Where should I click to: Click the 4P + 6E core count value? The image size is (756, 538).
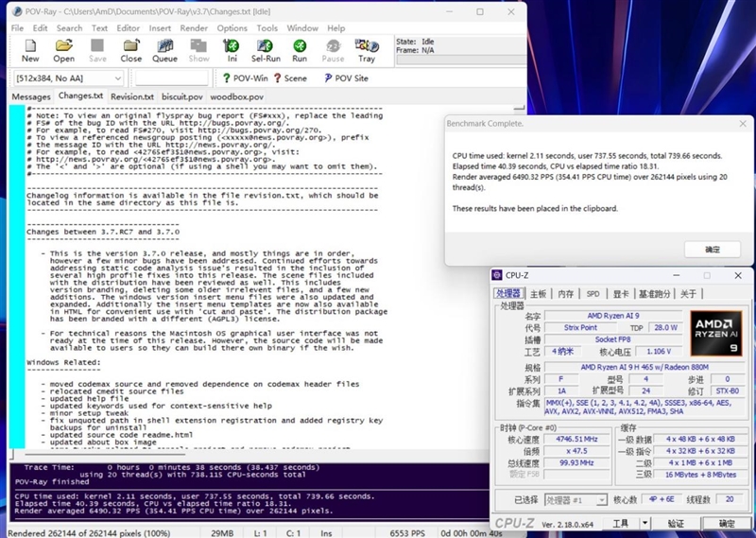point(663,499)
